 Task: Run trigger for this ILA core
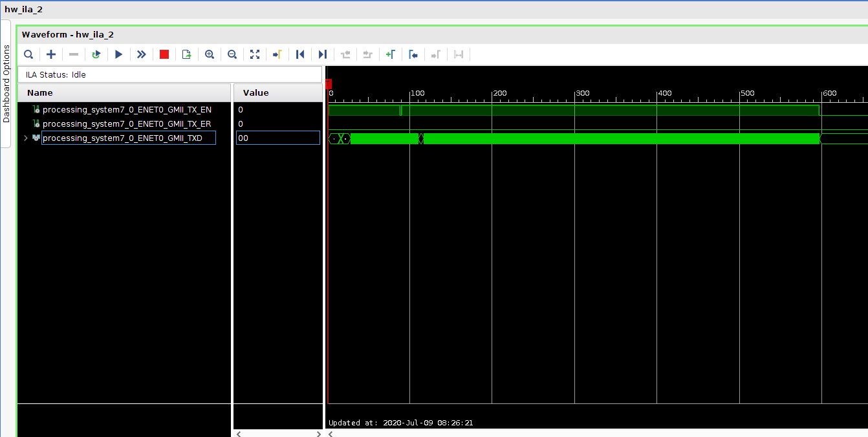118,54
